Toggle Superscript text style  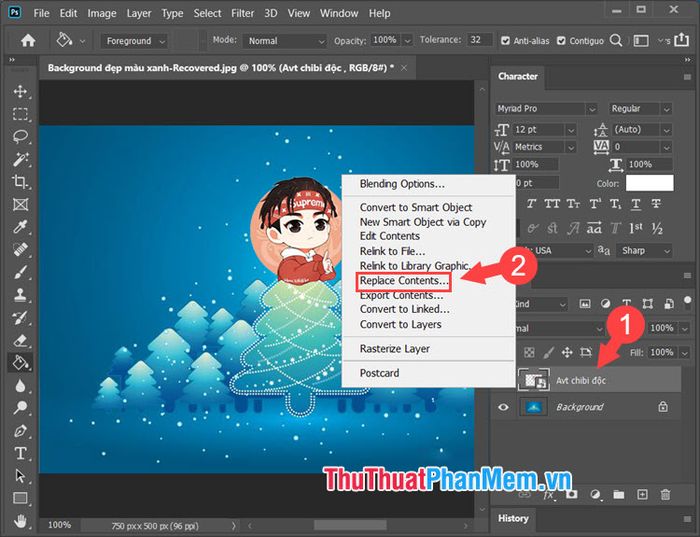[595, 204]
